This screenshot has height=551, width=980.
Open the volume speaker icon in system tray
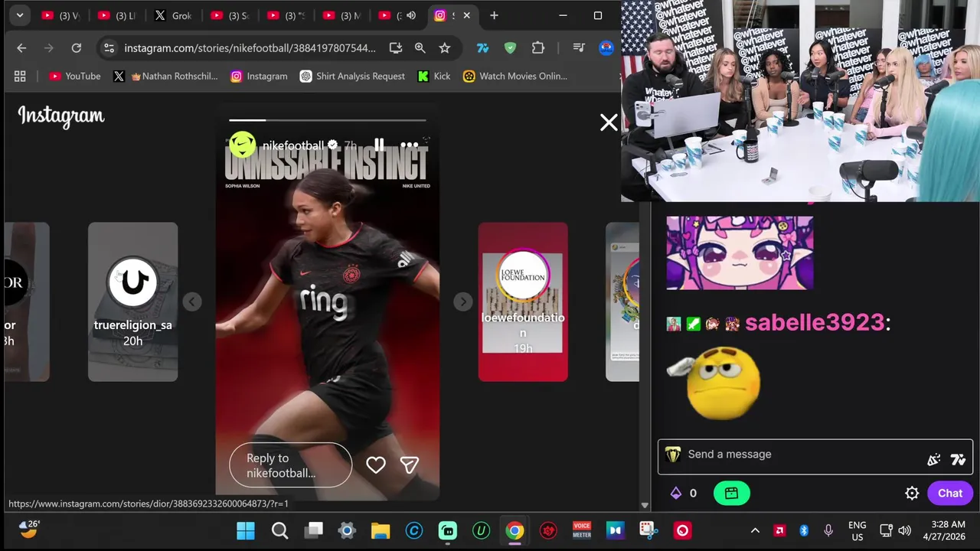coord(904,530)
